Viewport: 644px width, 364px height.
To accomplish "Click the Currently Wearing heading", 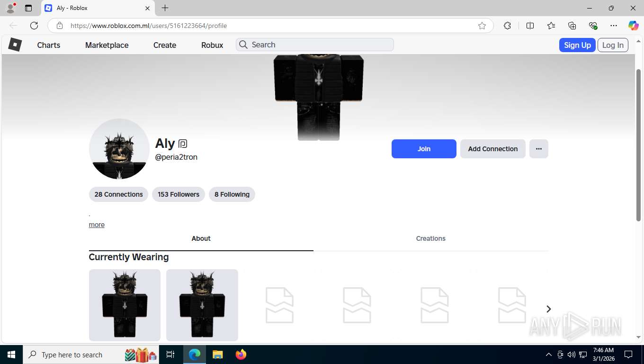I will (x=129, y=257).
